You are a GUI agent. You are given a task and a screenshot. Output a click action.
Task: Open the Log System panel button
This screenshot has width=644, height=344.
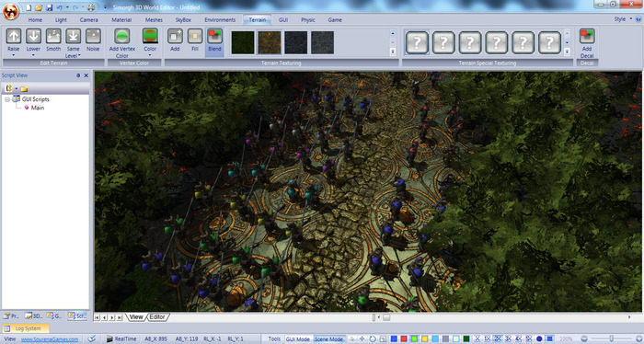point(26,328)
